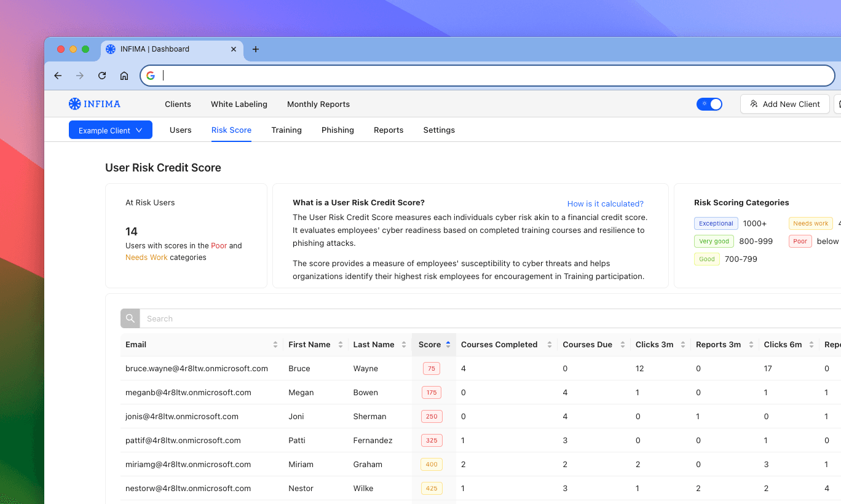Click the active Score column sort toggle
The height and width of the screenshot is (504, 841).
click(448, 344)
